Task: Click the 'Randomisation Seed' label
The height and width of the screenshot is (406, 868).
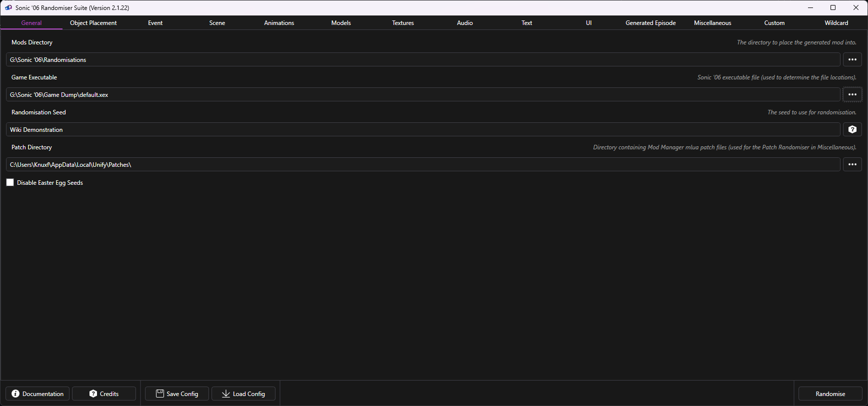Action: [x=38, y=112]
